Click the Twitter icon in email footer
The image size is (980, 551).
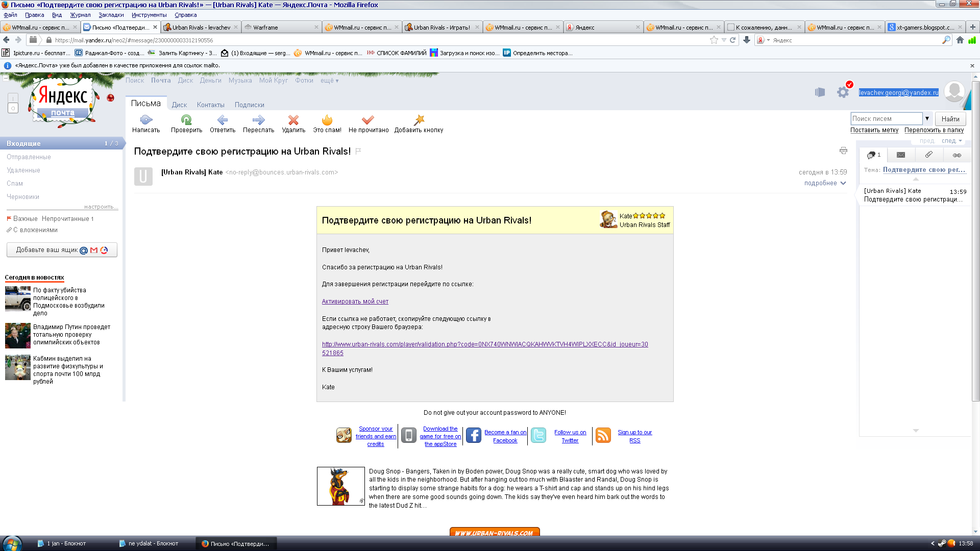tap(538, 435)
